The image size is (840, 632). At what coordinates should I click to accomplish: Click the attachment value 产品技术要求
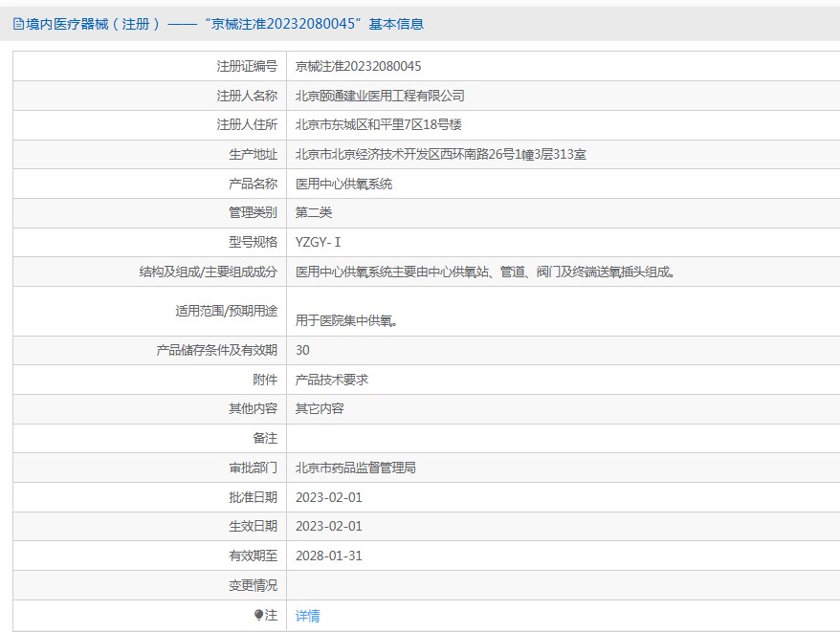332,380
